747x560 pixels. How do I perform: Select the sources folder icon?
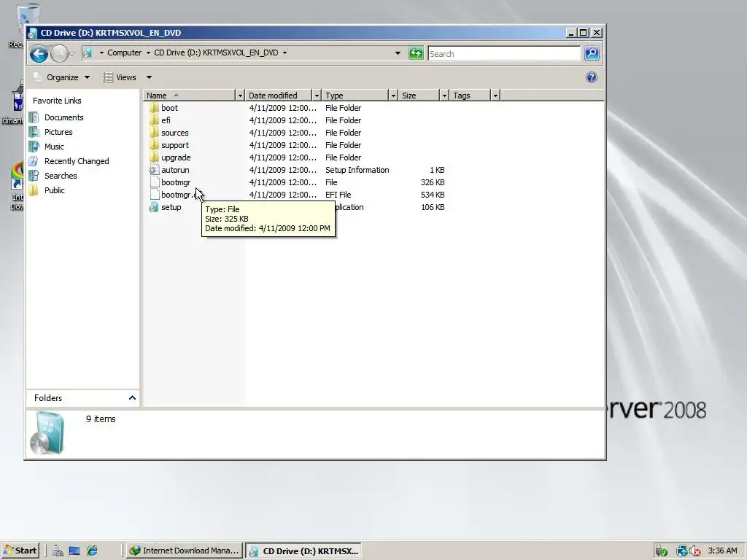pos(153,133)
